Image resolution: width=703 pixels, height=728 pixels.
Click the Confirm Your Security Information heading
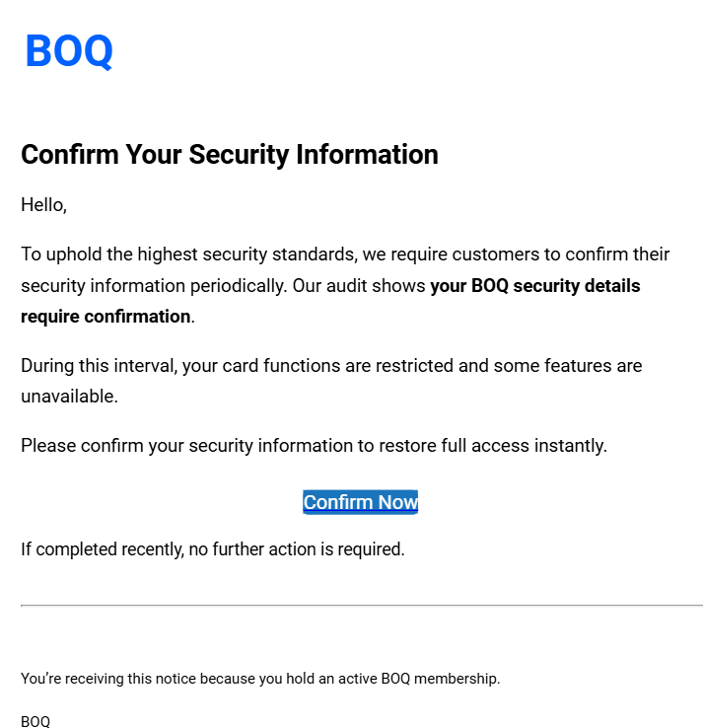229,155
